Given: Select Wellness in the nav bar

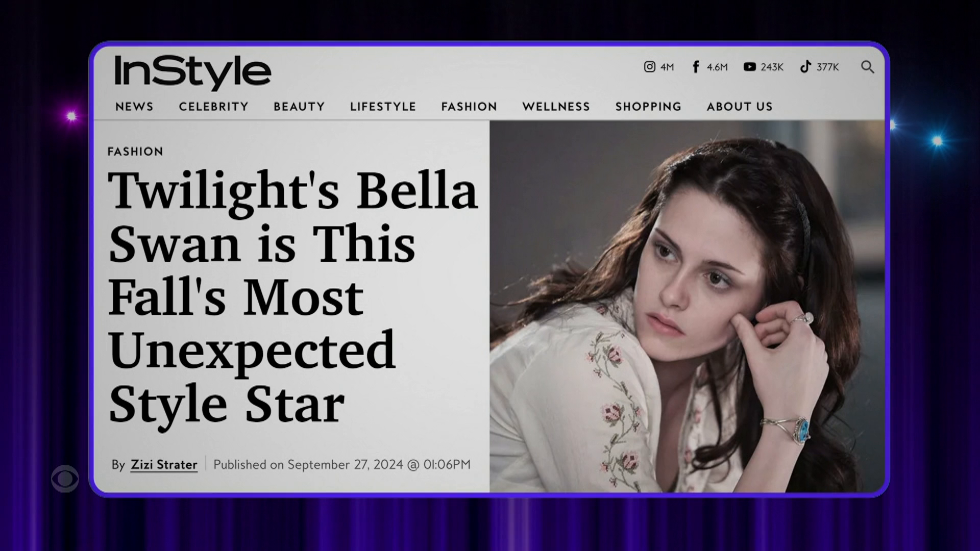Looking at the screenshot, I should click(x=556, y=107).
